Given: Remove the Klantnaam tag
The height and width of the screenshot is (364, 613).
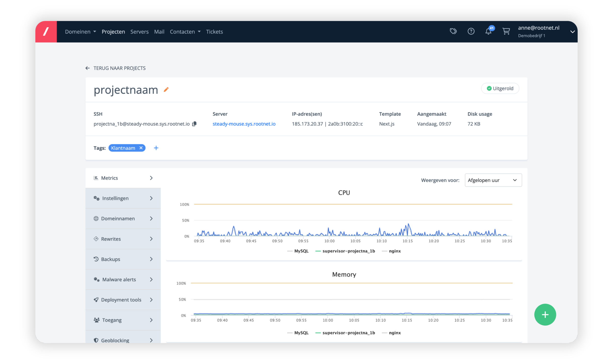Looking at the screenshot, I should [141, 148].
